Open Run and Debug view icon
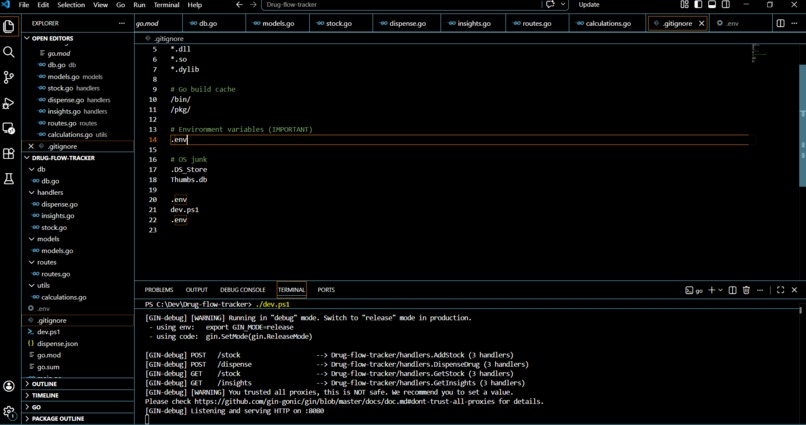The width and height of the screenshot is (806, 425). [9, 103]
